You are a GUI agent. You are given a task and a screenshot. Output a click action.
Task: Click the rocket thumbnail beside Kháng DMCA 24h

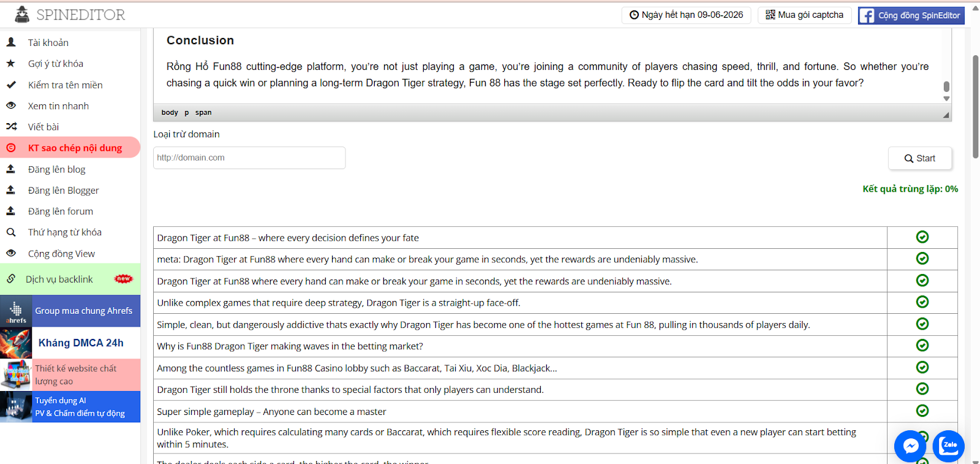tap(16, 343)
